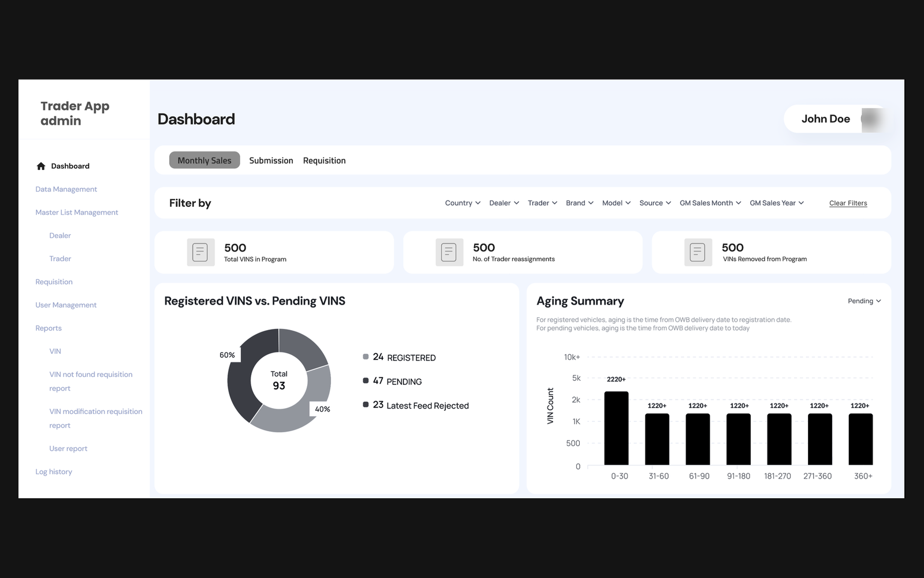The width and height of the screenshot is (924, 578).
Task: Open the Dealer filter dropdown
Action: 504,203
